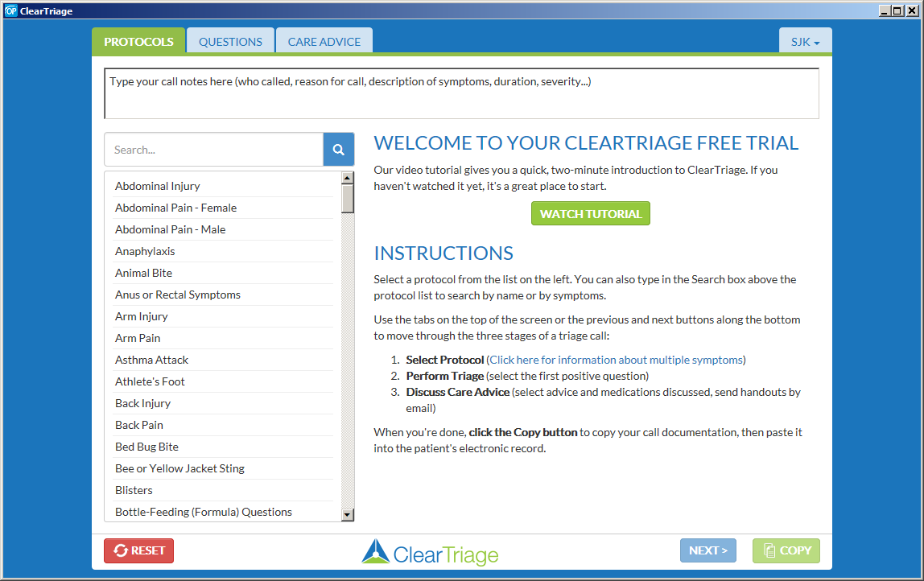Click the ClearTriage app icon in title bar
The height and width of the screenshot is (581, 924).
tap(10, 10)
